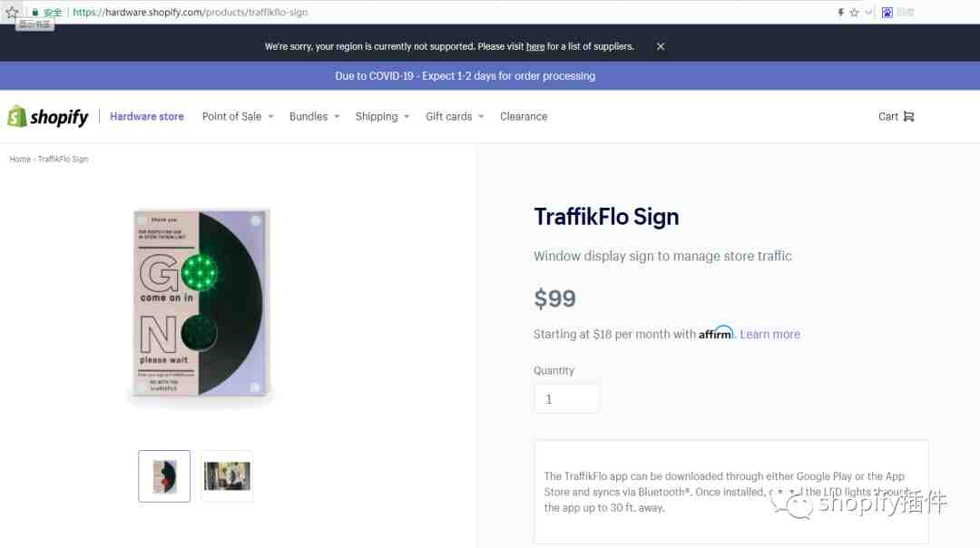Expand the Gift cards dropdown
The height and width of the screenshot is (548, 980).
tap(455, 117)
